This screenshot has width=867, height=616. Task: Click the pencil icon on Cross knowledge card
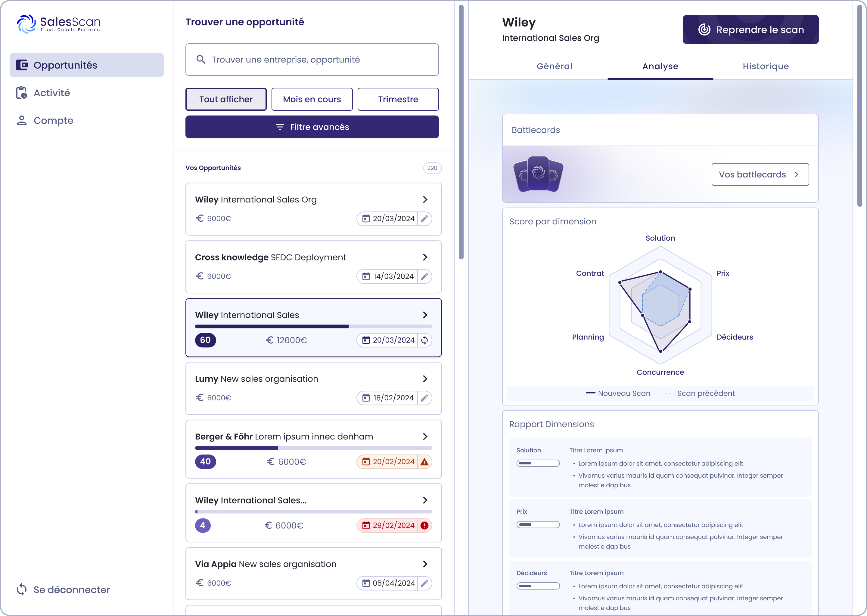click(424, 276)
